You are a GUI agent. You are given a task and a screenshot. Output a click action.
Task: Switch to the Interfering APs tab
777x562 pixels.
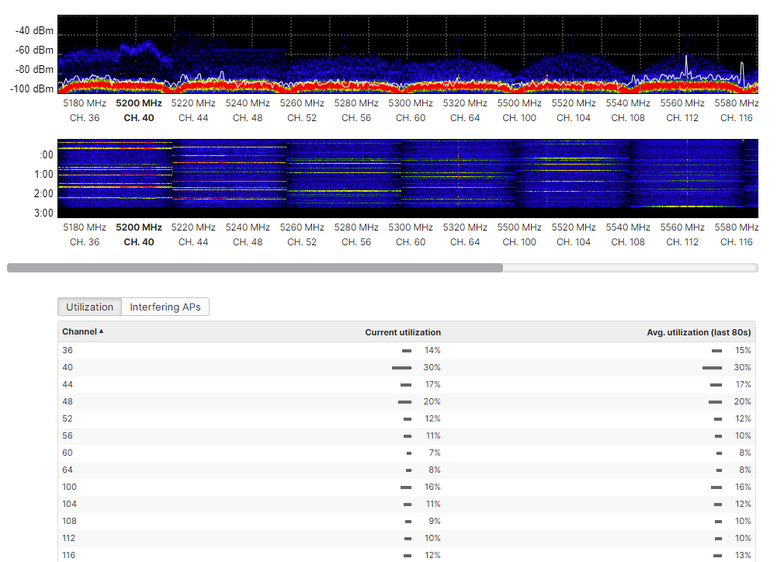point(165,307)
